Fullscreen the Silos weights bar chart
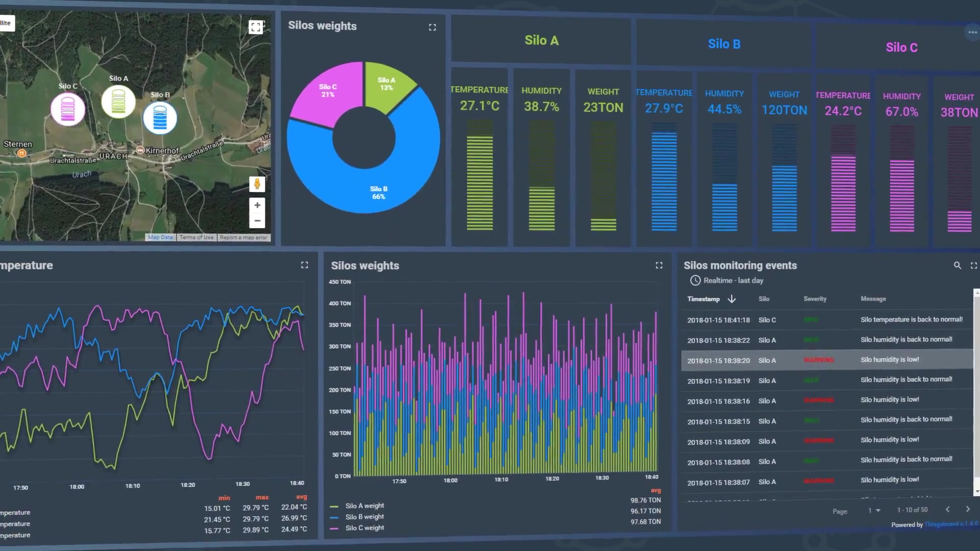This screenshot has height=551, width=980. point(659,265)
